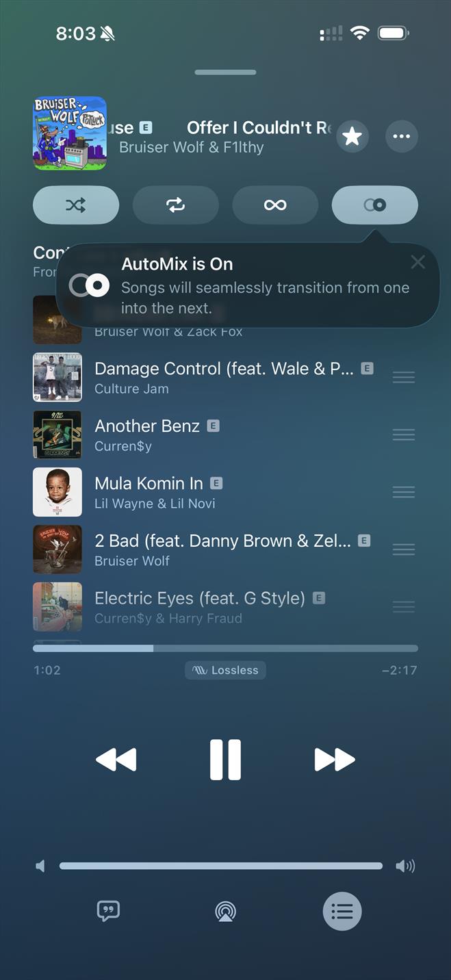451x980 pixels.
Task: Dismiss the AutoMix is On tooltip
Action: (x=417, y=262)
